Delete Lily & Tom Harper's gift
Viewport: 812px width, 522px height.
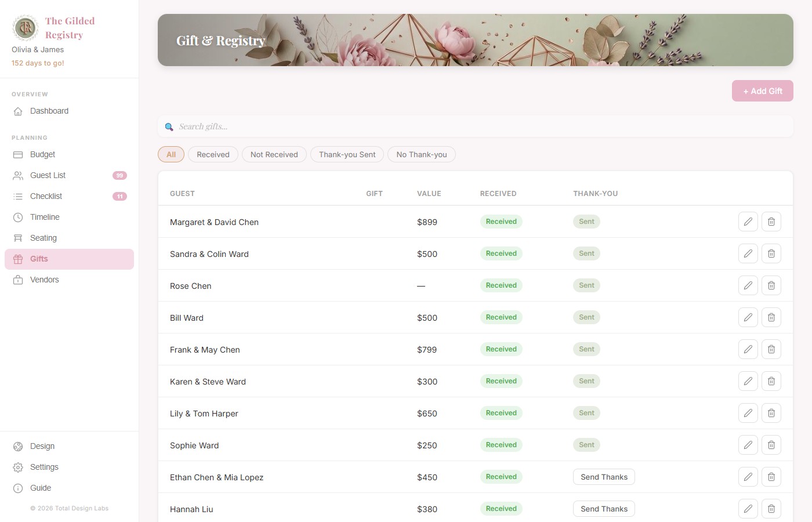click(771, 413)
